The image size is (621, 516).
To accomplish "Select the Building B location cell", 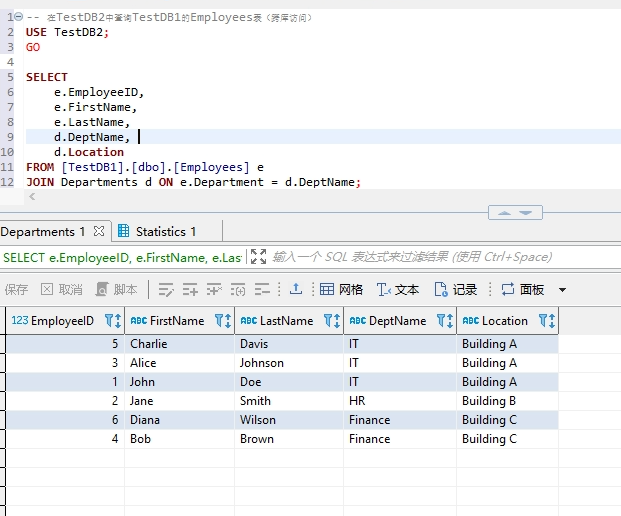I will click(x=507, y=401).
